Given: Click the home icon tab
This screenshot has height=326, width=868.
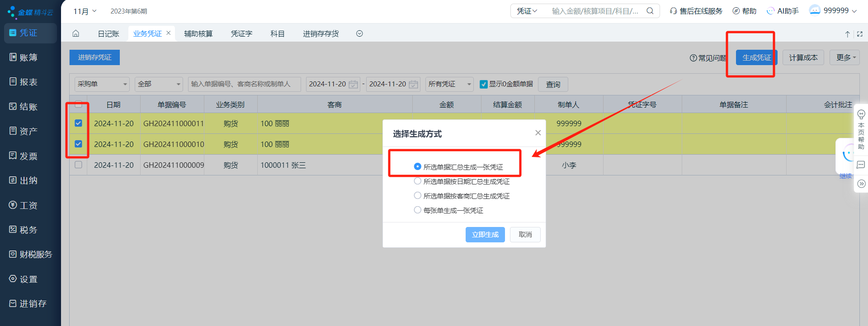Looking at the screenshot, I should pos(76,33).
